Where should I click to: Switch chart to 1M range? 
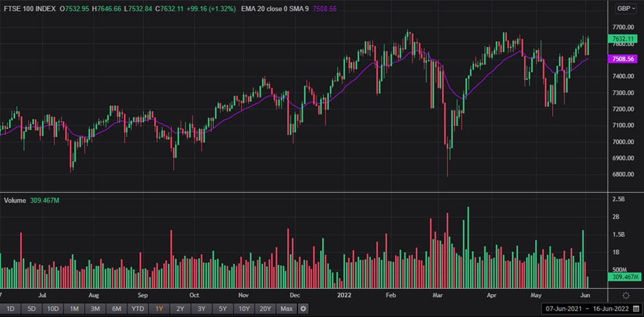(74, 308)
